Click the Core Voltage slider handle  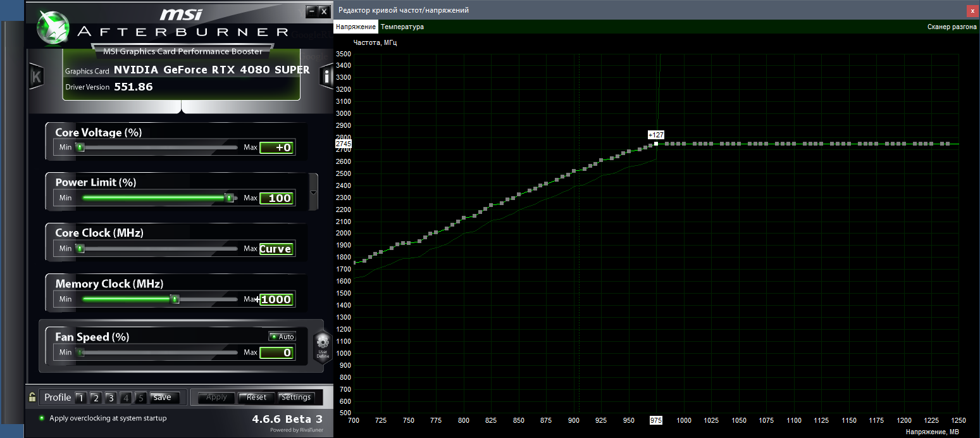[x=80, y=147]
